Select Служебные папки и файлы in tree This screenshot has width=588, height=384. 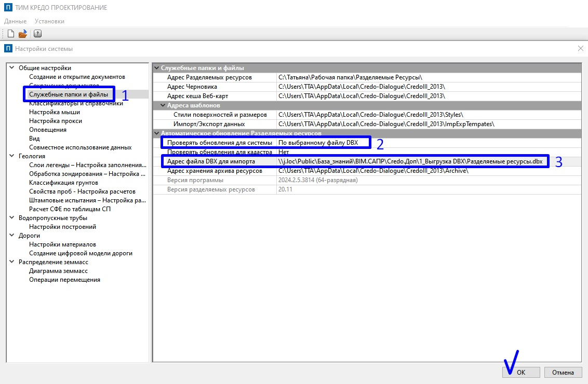tap(69, 94)
